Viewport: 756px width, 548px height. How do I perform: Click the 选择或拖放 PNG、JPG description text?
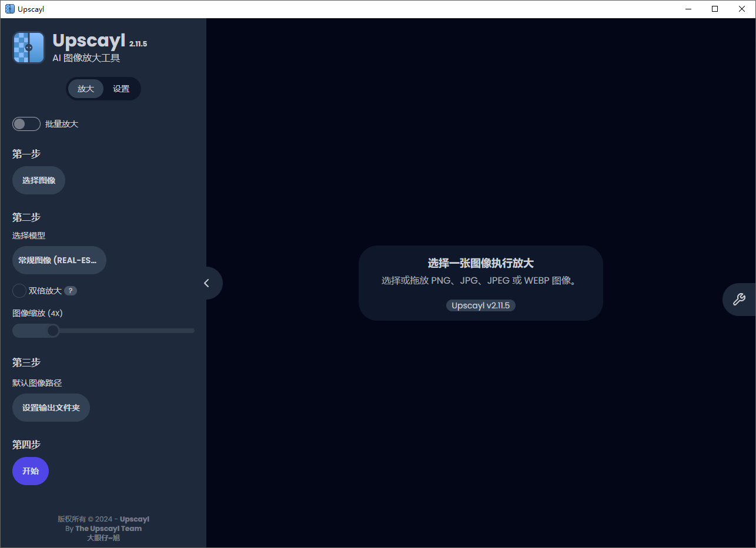pos(481,281)
